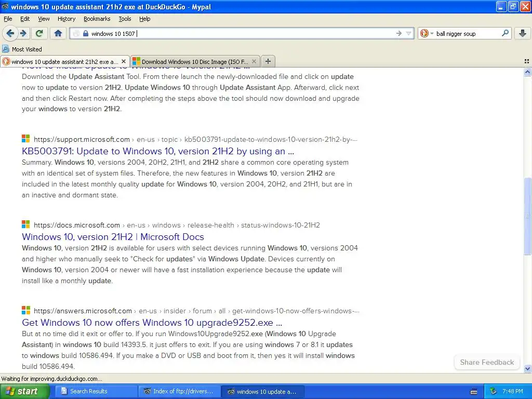The height and width of the screenshot is (399, 532).
Task: Click the vertical scrollbar thumb
Action: (x=527, y=216)
